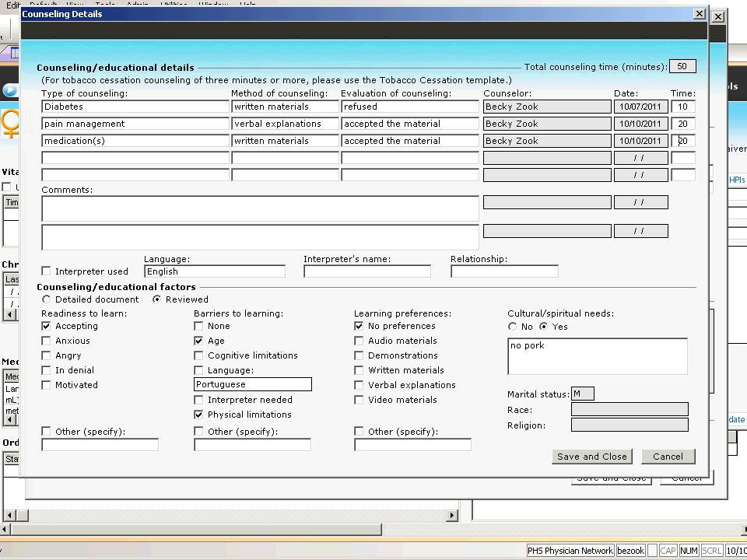Screen dimensions: 747x560
Task: Click the first Comments text box
Action: pyautogui.click(x=260, y=208)
